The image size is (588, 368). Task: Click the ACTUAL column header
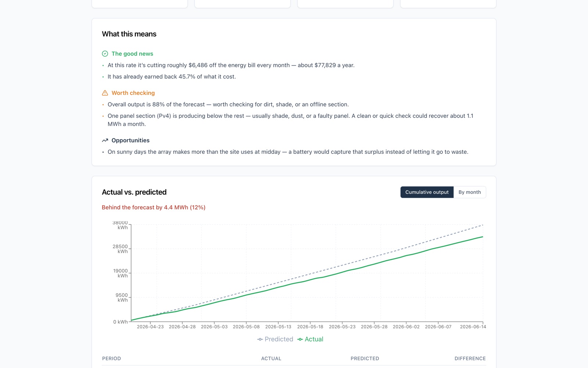[x=271, y=358]
